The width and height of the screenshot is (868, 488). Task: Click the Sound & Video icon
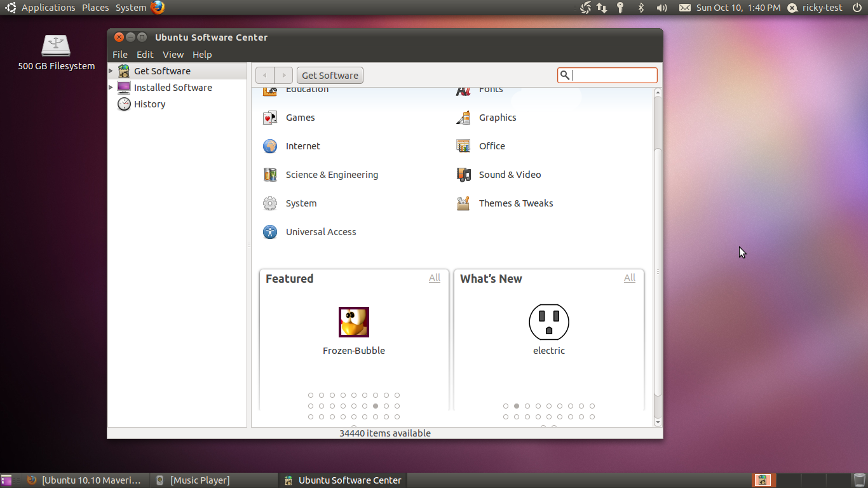[x=463, y=175]
